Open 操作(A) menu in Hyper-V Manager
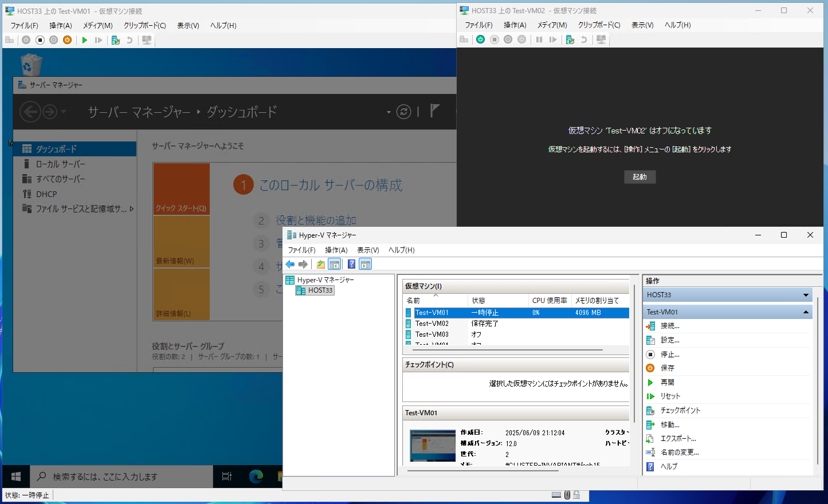 click(x=336, y=250)
